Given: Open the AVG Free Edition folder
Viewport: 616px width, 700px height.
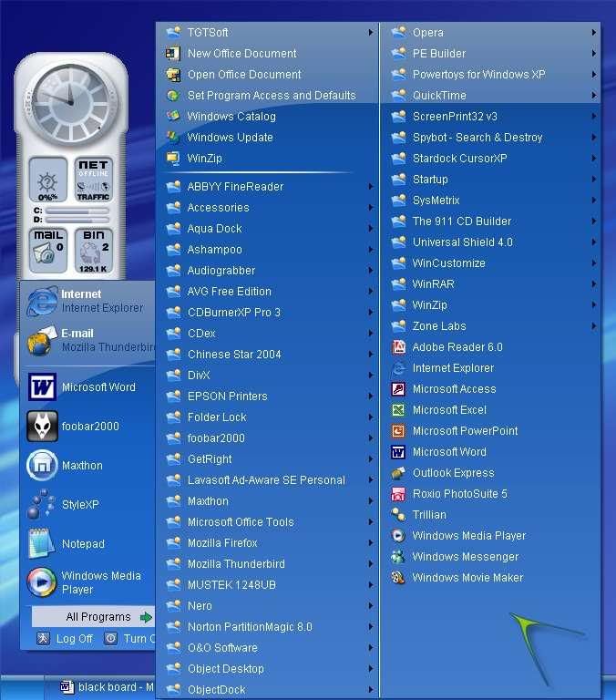Looking at the screenshot, I should (x=268, y=291).
